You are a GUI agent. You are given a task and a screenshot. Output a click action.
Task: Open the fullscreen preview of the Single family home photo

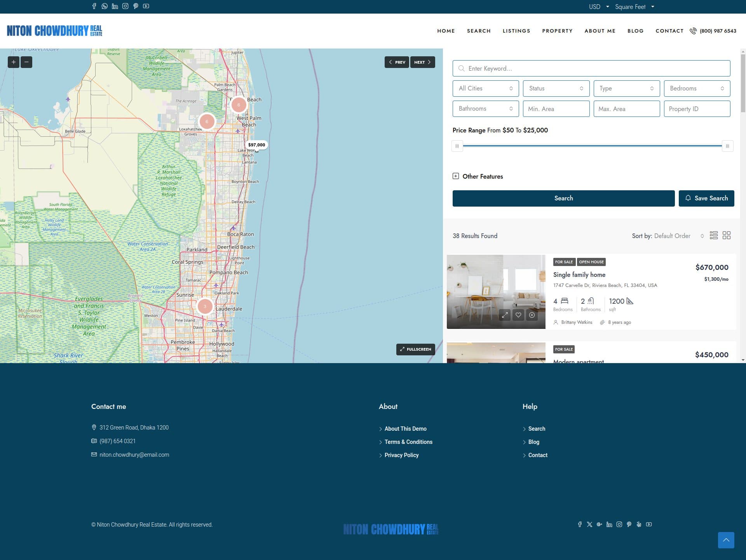[505, 315]
